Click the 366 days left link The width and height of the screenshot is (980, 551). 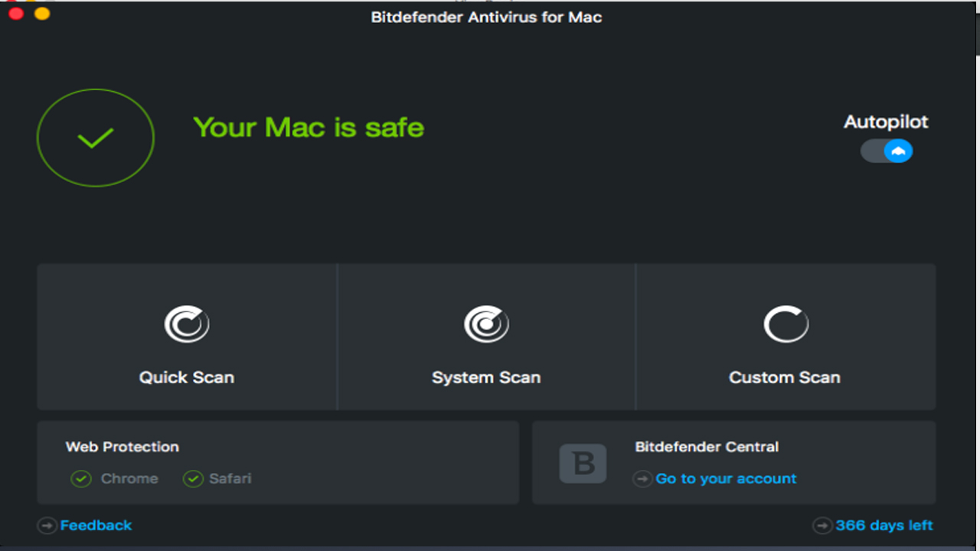[884, 526]
